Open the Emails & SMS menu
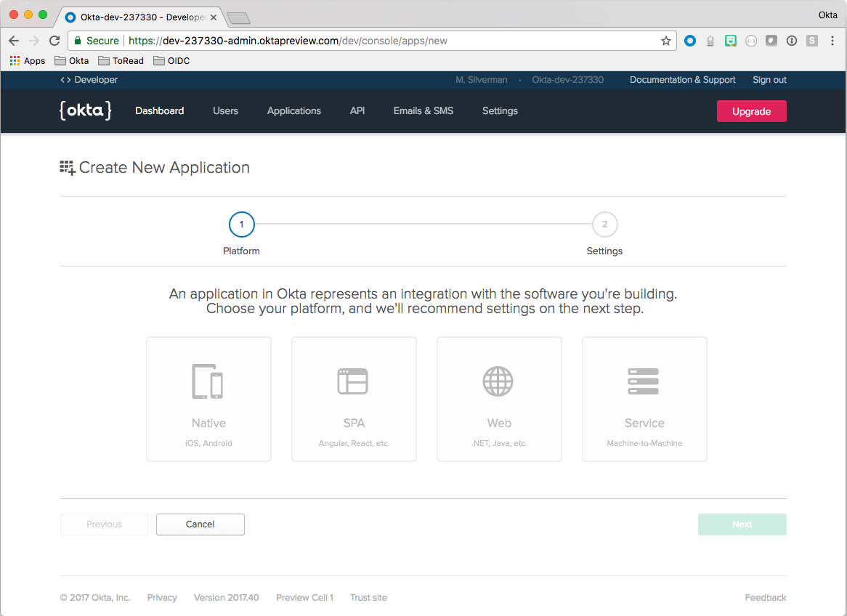847x616 pixels. pos(423,111)
